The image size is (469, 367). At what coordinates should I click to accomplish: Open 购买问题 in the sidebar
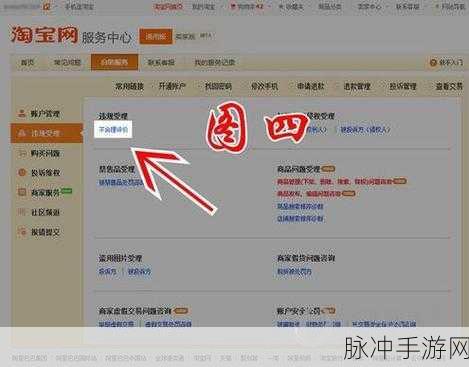[45, 153]
